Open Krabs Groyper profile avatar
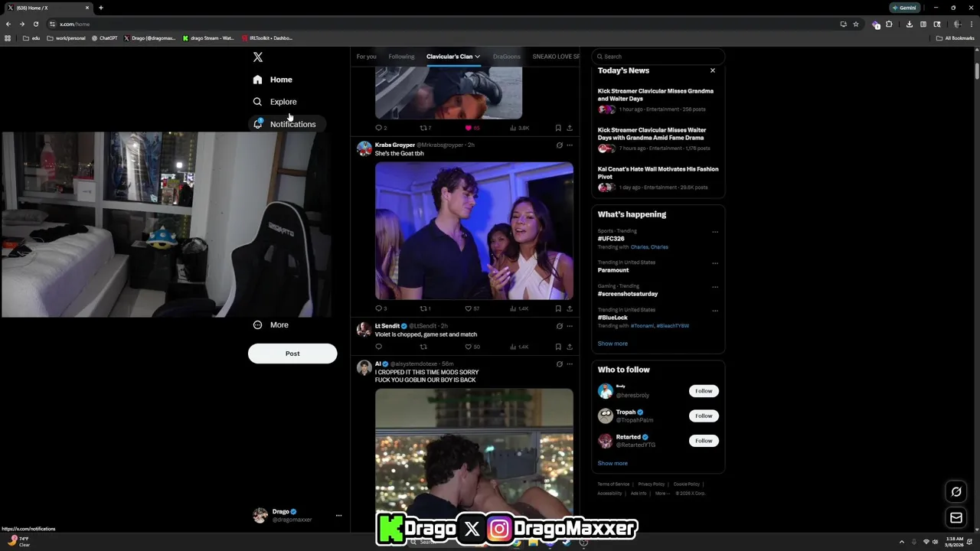Screen dimensions: 980x551 (x=364, y=148)
